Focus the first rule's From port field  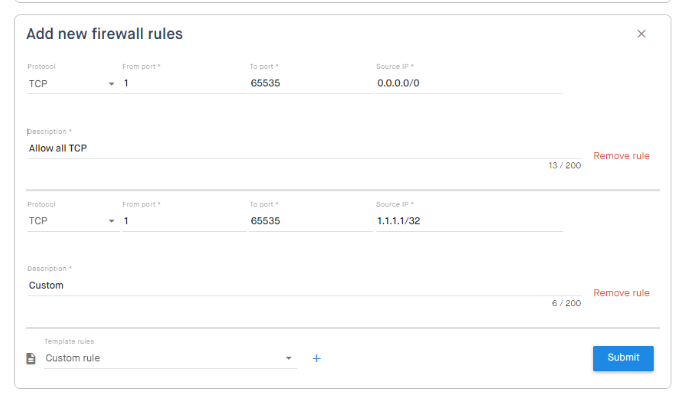(x=184, y=83)
